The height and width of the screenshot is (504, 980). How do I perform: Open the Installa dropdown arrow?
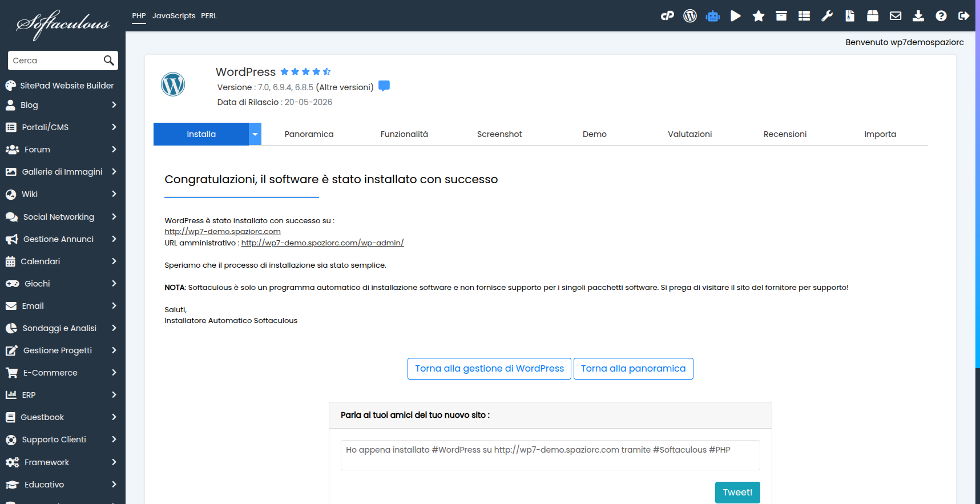[x=255, y=134]
